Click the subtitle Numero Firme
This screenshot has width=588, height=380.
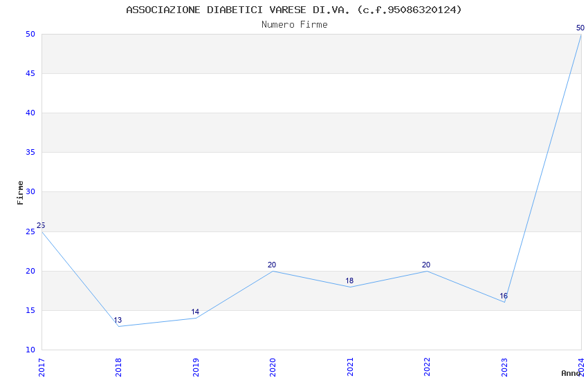tap(295, 25)
